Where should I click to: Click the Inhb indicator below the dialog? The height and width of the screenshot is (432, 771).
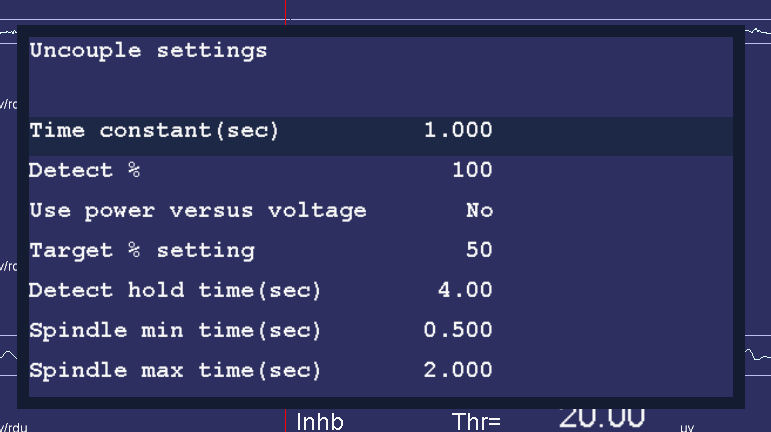coord(320,422)
